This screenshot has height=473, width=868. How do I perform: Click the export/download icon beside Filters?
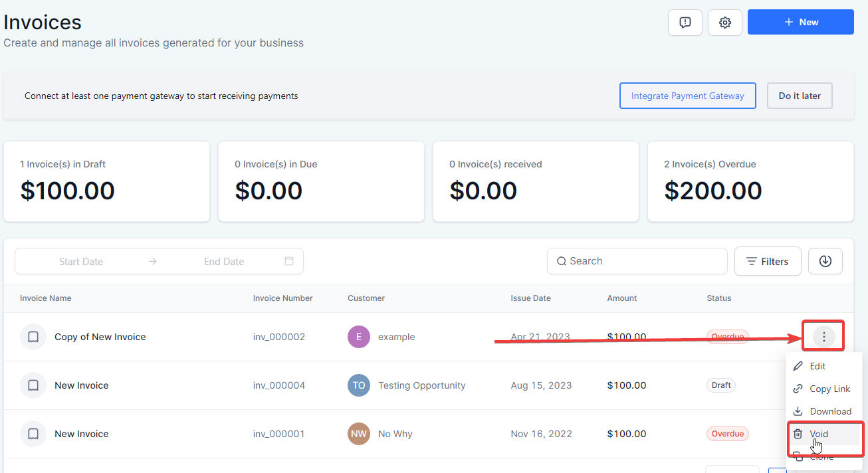click(x=825, y=260)
